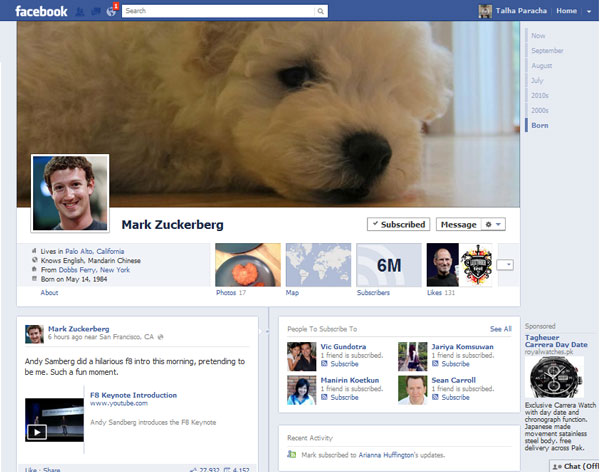Open the friend requests icon
Image resolution: width=600 pixels, height=472 pixels.
click(81, 11)
